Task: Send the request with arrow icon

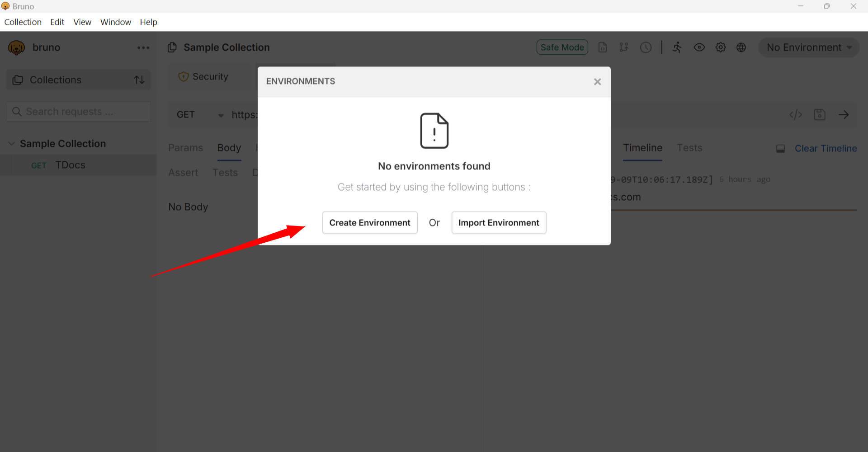Action: 844,115
